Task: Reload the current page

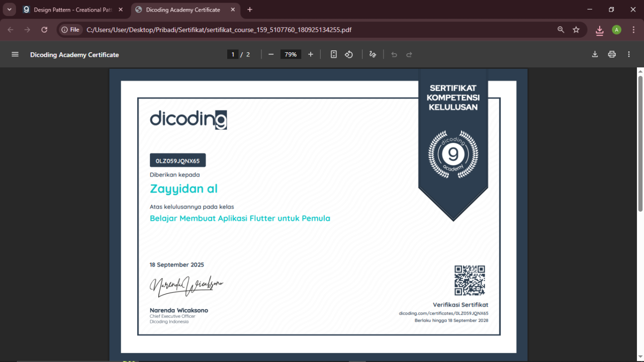Action: [x=44, y=30]
